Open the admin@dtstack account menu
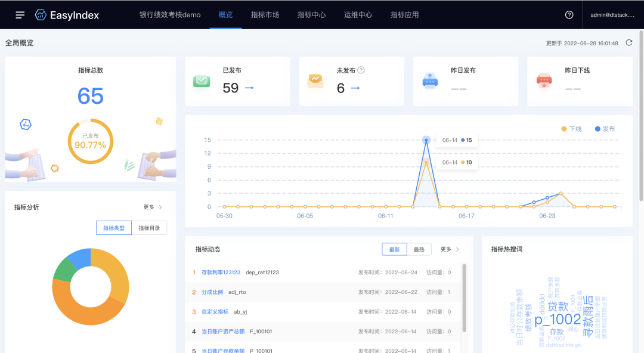The width and height of the screenshot is (644, 353). [x=612, y=15]
